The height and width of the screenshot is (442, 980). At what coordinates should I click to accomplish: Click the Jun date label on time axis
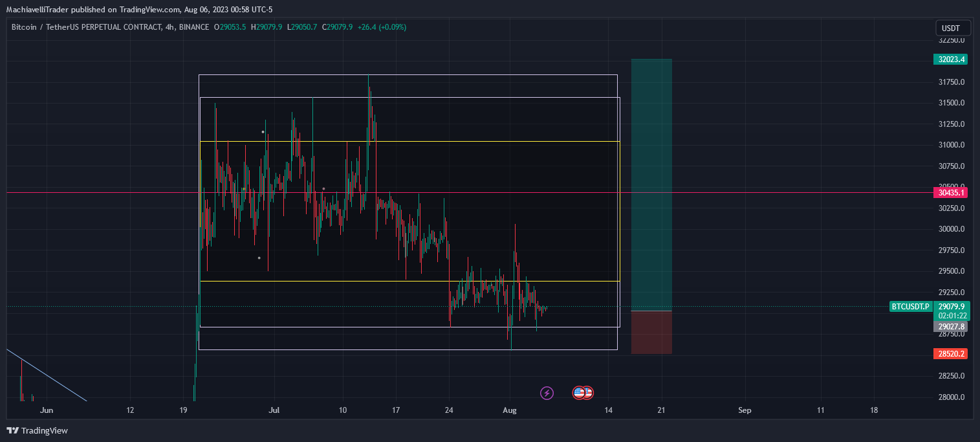point(46,410)
